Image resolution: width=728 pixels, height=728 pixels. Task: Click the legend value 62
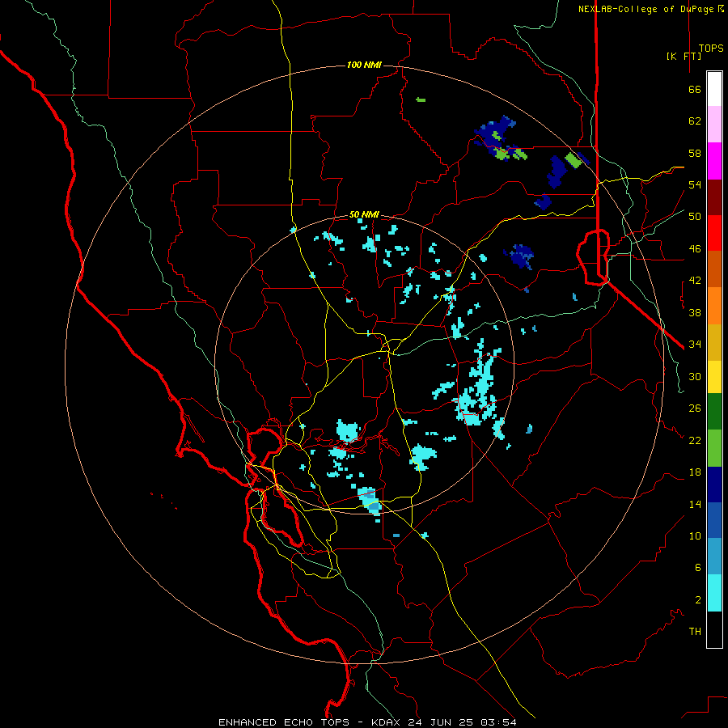(x=695, y=121)
